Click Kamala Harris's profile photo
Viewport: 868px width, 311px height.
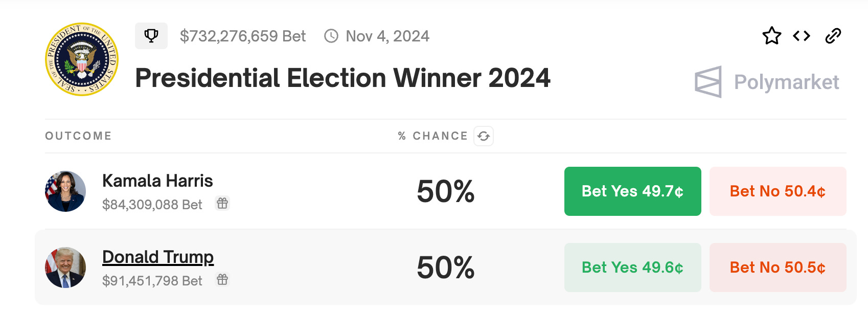(65, 191)
